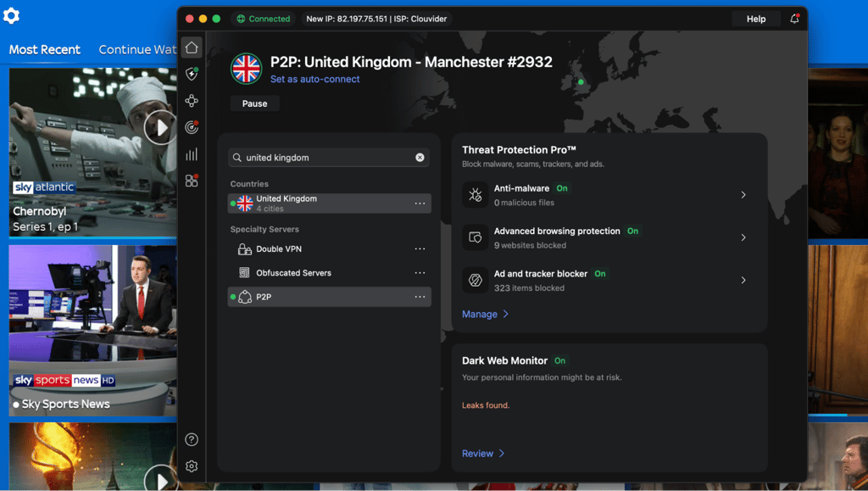Open Chernobyl Series 1 thumbnail
868x491 pixels.
[x=92, y=153]
